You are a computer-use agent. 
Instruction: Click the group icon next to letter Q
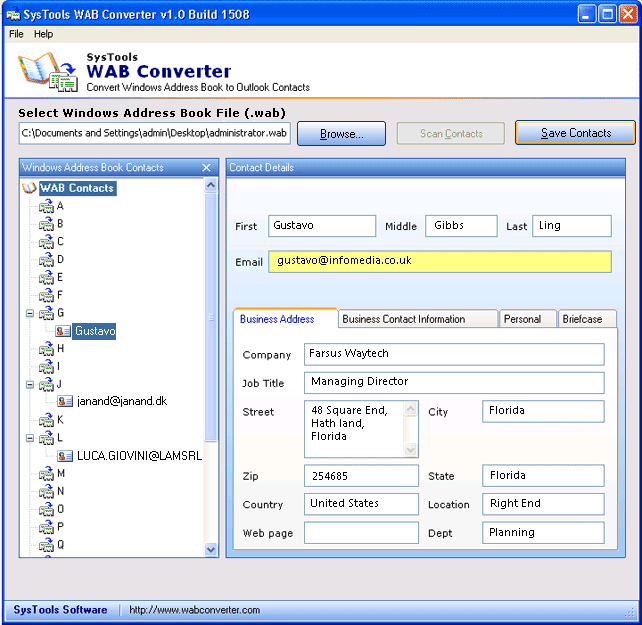point(46,545)
